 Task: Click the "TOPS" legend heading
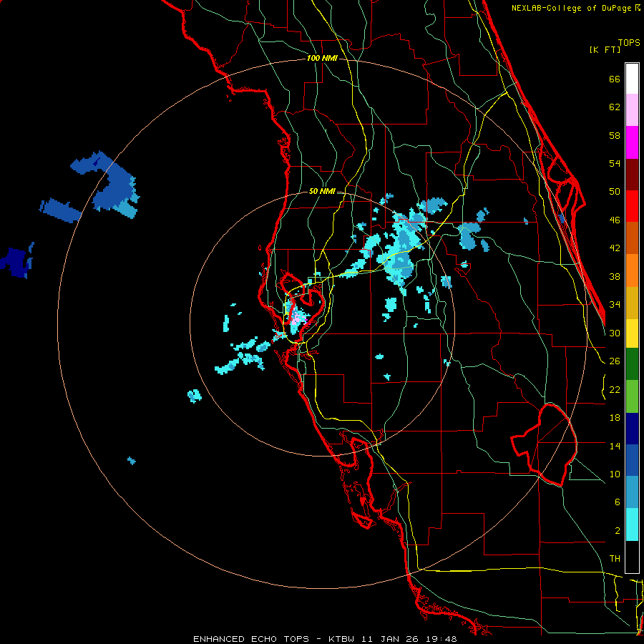[x=629, y=43]
